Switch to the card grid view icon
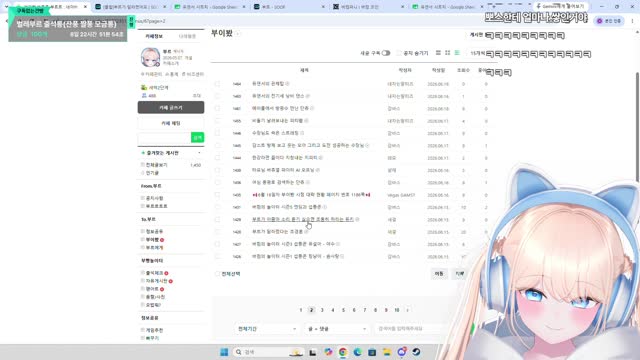 447,53
